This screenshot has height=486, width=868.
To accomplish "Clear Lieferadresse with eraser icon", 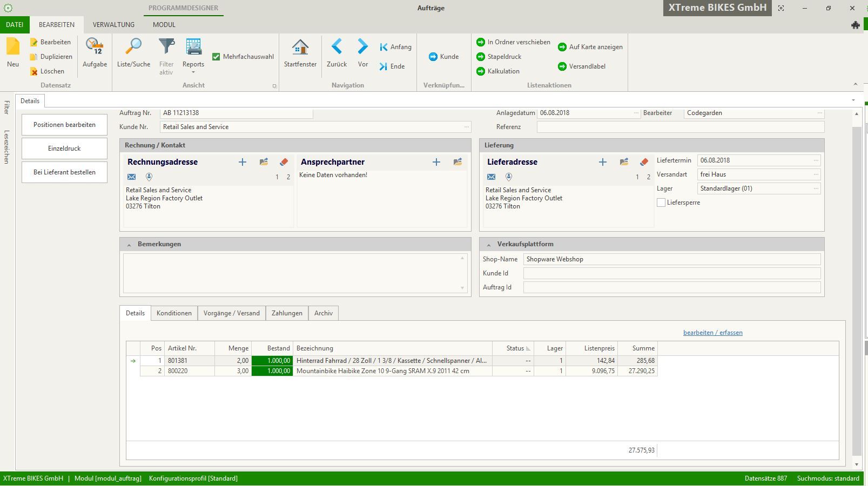I will pyautogui.click(x=644, y=162).
